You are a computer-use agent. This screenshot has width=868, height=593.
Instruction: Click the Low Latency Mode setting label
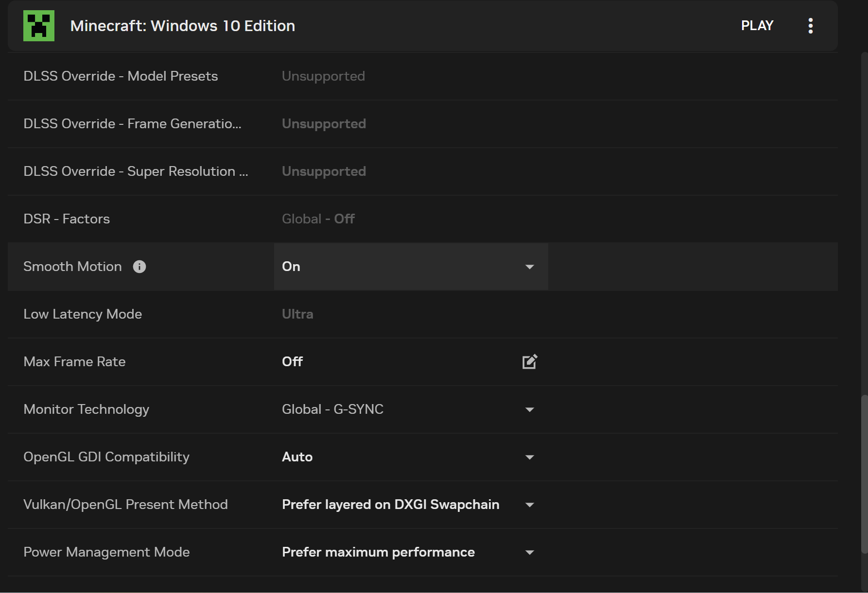[x=83, y=314]
